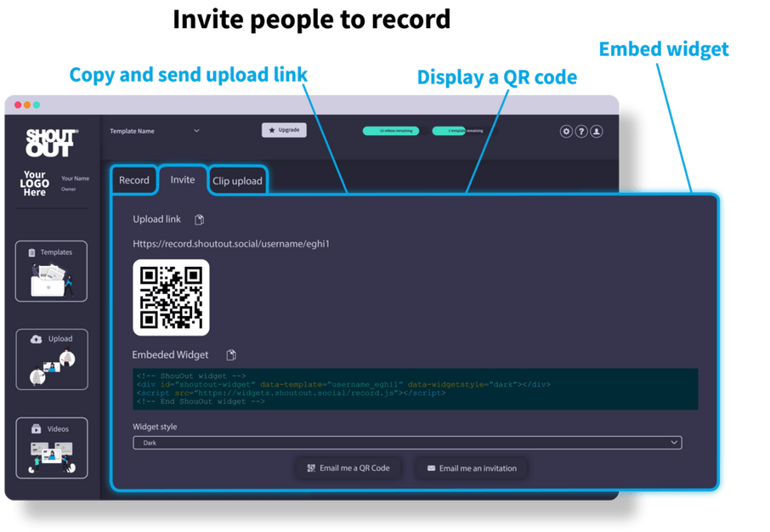
Task: Click the record.shoutout.social upload URL
Action: coord(231,244)
